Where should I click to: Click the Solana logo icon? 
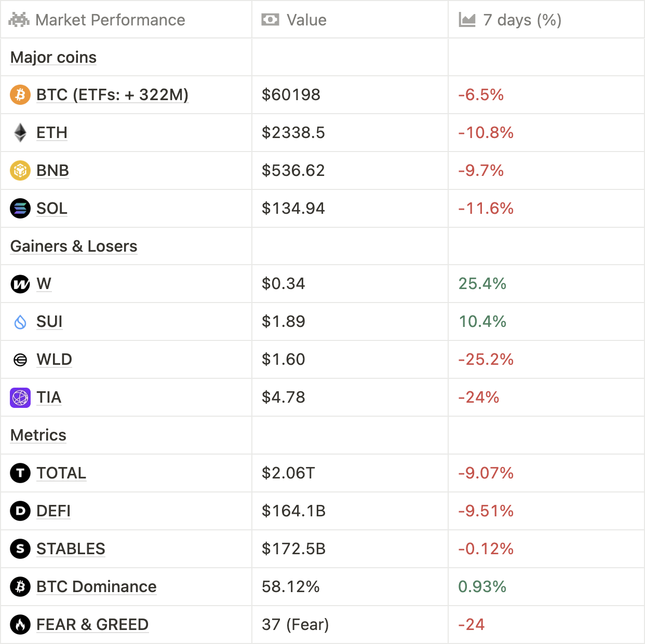tap(20, 209)
